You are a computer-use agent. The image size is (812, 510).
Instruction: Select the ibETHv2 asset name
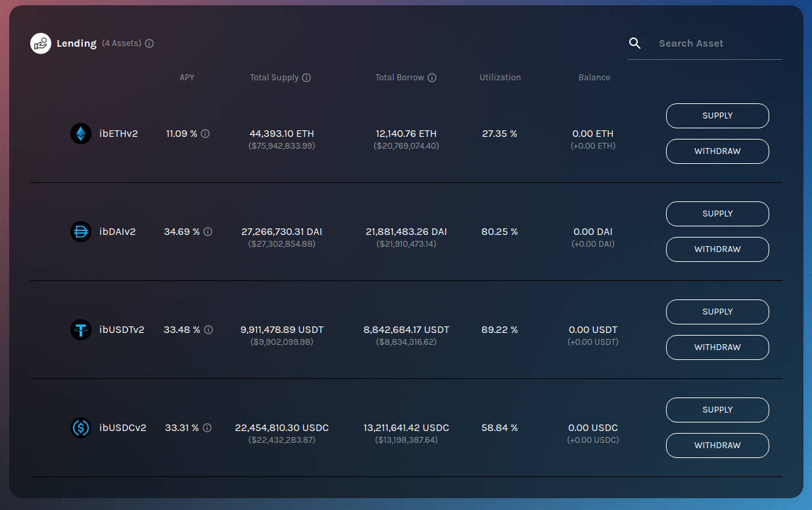118,134
